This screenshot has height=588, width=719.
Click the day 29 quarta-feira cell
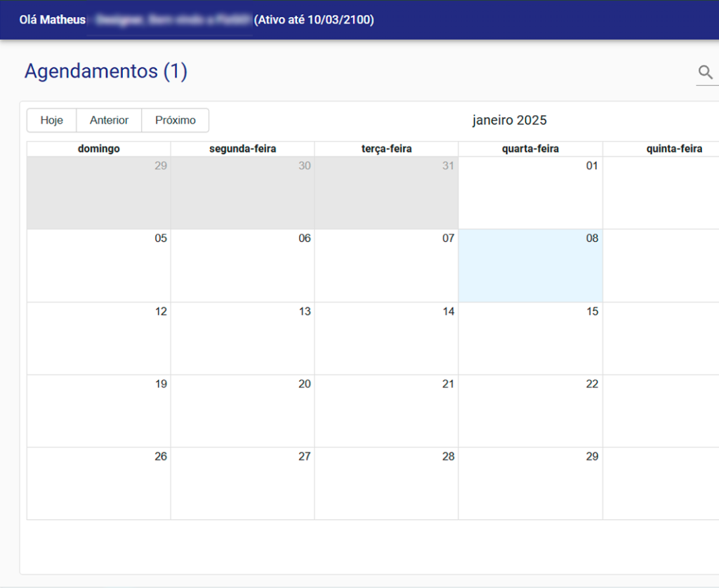point(530,484)
